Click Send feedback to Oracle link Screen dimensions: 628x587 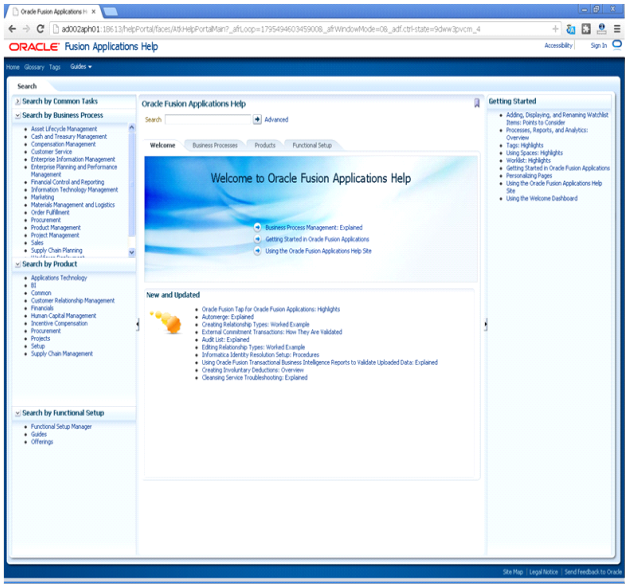pyautogui.click(x=593, y=572)
